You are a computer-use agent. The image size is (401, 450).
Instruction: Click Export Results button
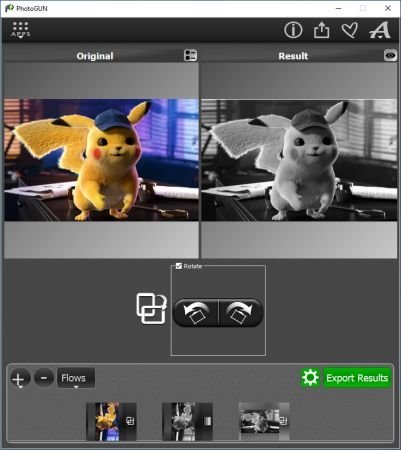(x=357, y=378)
